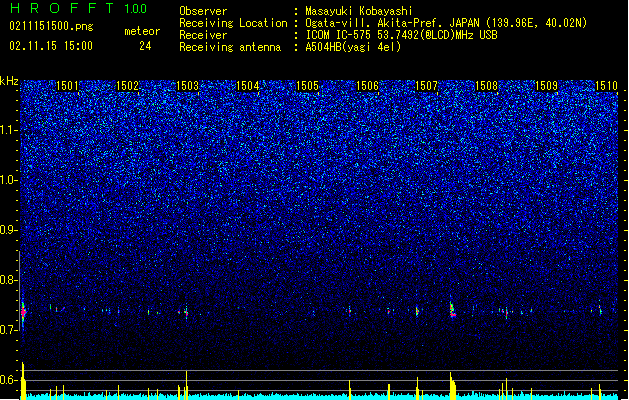This screenshot has width=629, height=400.
Task: Click the 1501 time marker
Action: coord(67,86)
